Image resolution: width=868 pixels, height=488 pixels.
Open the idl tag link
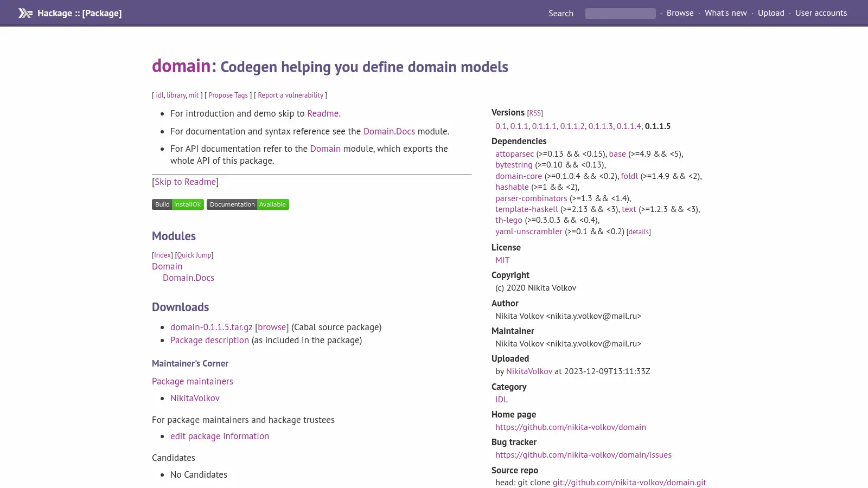159,95
